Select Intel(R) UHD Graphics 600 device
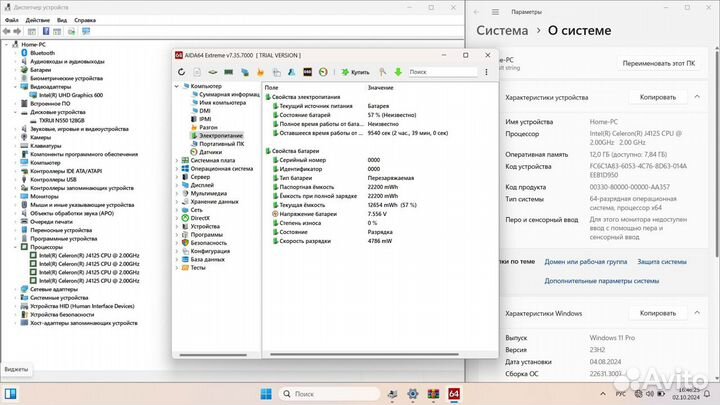Image resolution: width=720 pixels, height=405 pixels. pyautogui.click(x=77, y=95)
